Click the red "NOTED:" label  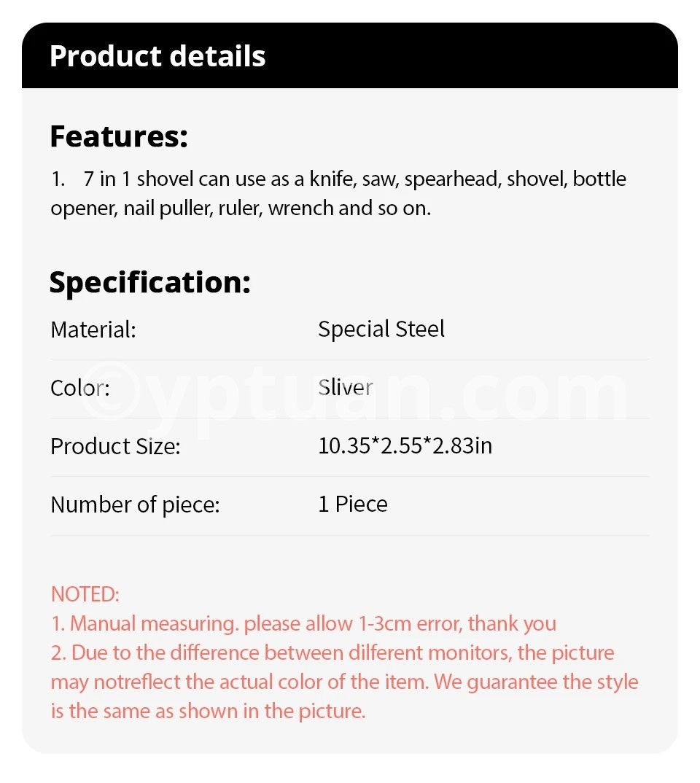[85, 594]
